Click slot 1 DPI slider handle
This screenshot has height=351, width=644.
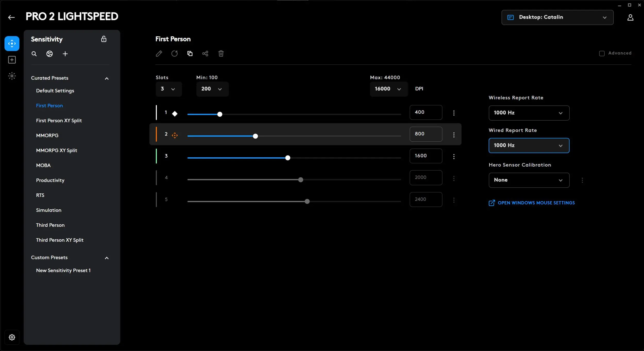pos(220,114)
